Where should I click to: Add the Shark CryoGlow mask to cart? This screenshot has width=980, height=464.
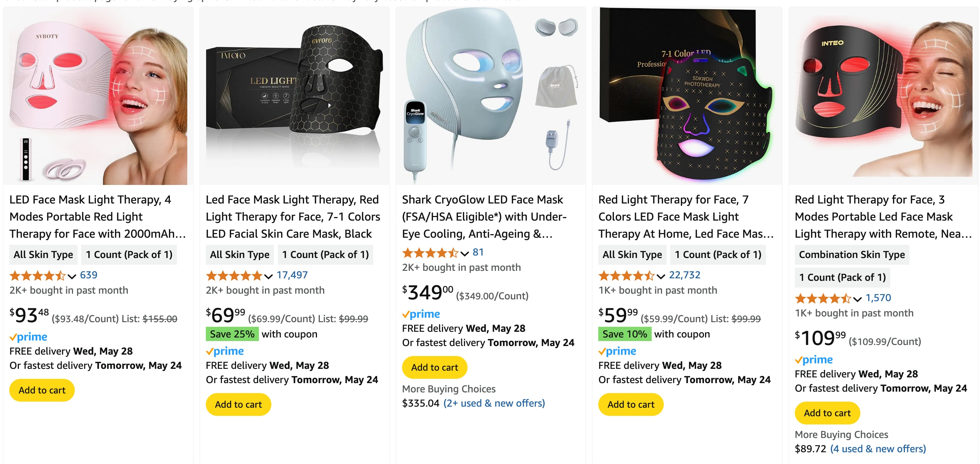[x=434, y=367]
